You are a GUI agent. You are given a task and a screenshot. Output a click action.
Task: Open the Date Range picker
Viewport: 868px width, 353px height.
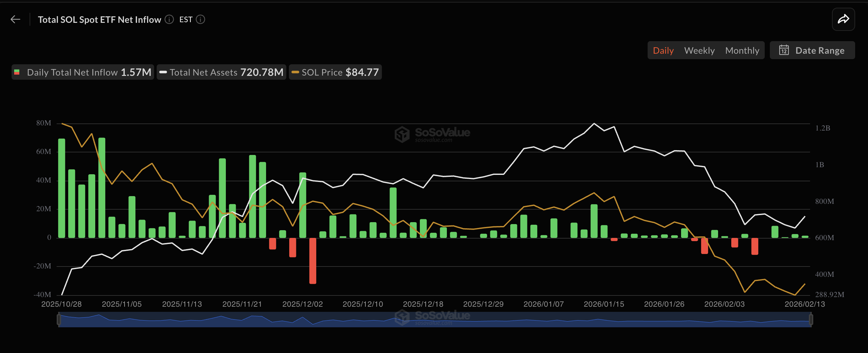tap(812, 50)
